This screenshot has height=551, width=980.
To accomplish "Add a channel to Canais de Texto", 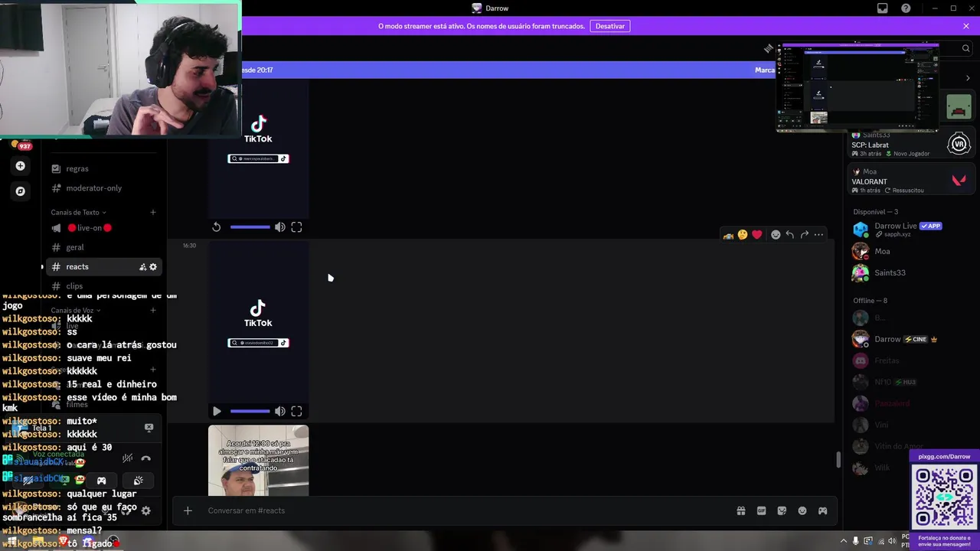I will click(153, 212).
